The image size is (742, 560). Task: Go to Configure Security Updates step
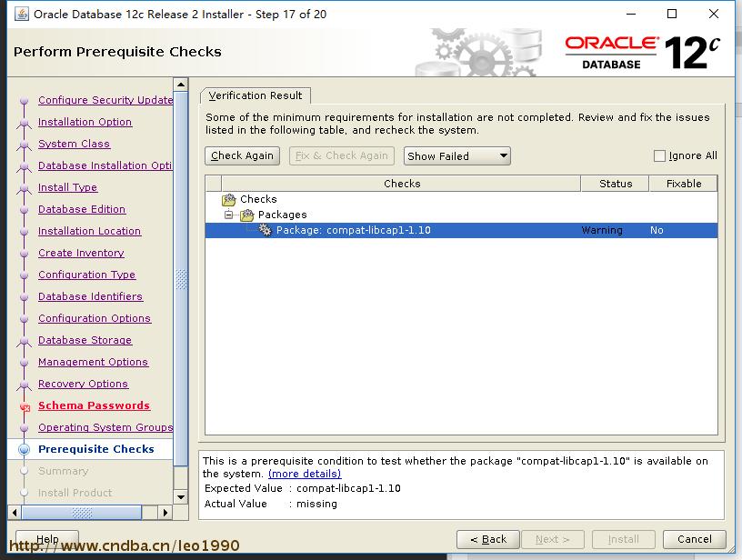click(105, 100)
